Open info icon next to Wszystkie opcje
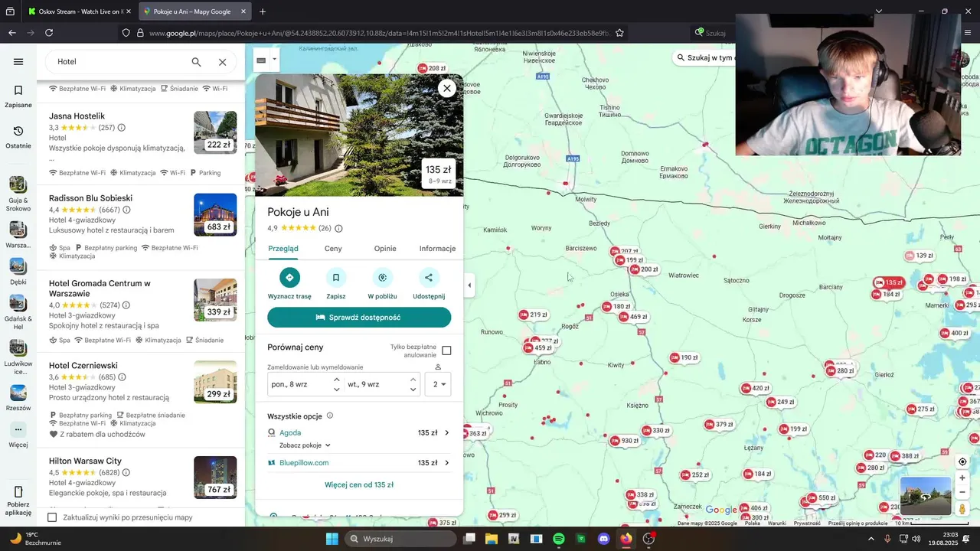The height and width of the screenshot is (551, 980). tap(330, 416)
